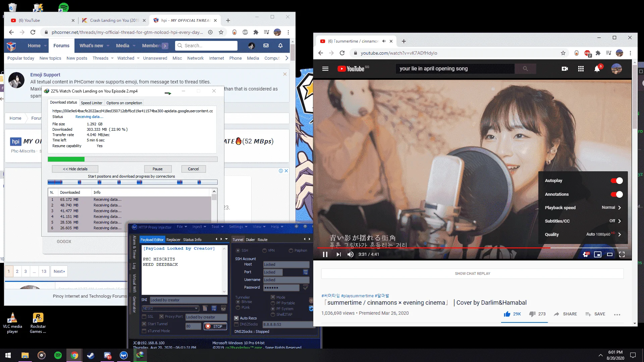
Task: Select the Psiphon tunnel radio option
Action: (290, 250)
